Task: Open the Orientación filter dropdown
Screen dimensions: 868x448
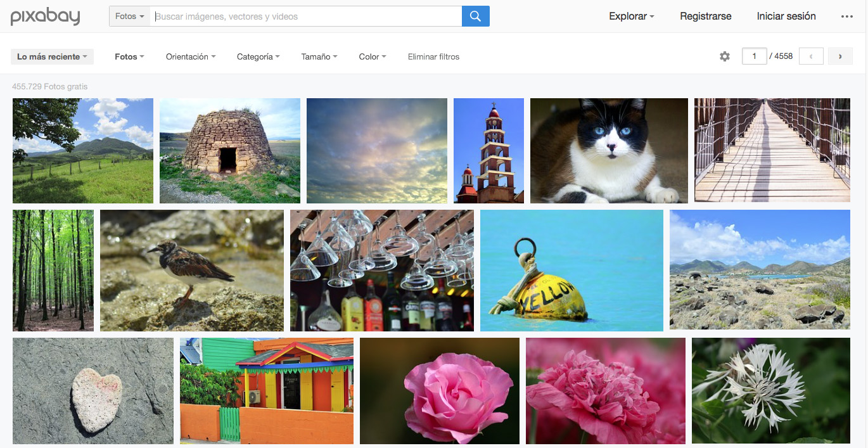Action: tap(191, 56)
